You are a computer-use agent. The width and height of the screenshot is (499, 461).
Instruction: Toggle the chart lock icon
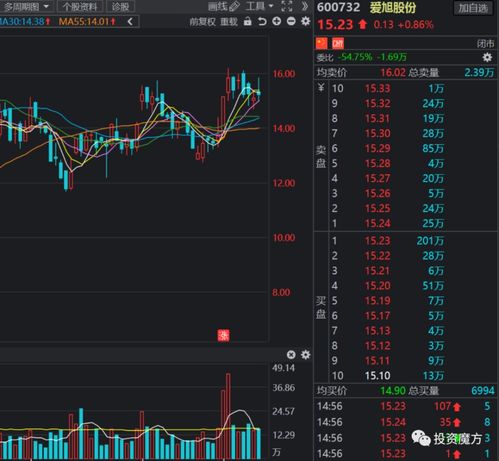coord(247,21)
